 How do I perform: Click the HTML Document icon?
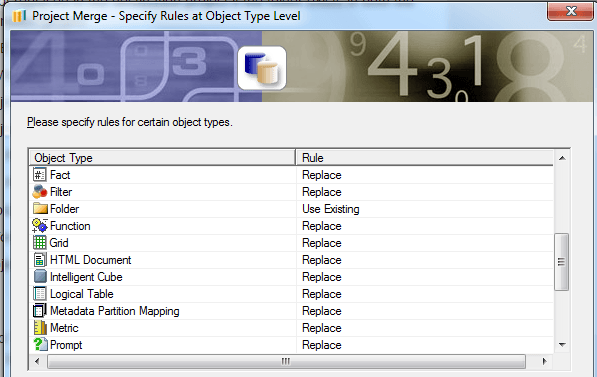[40, 260]
